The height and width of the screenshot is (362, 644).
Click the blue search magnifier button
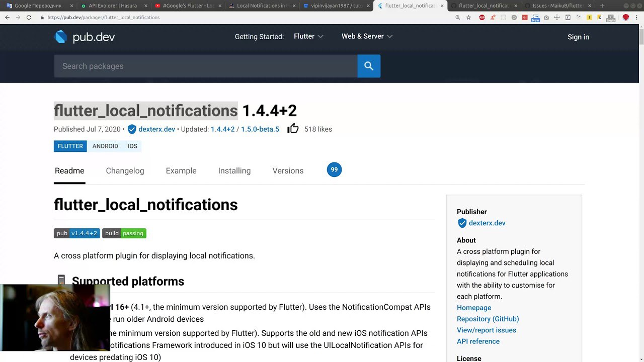369,66
